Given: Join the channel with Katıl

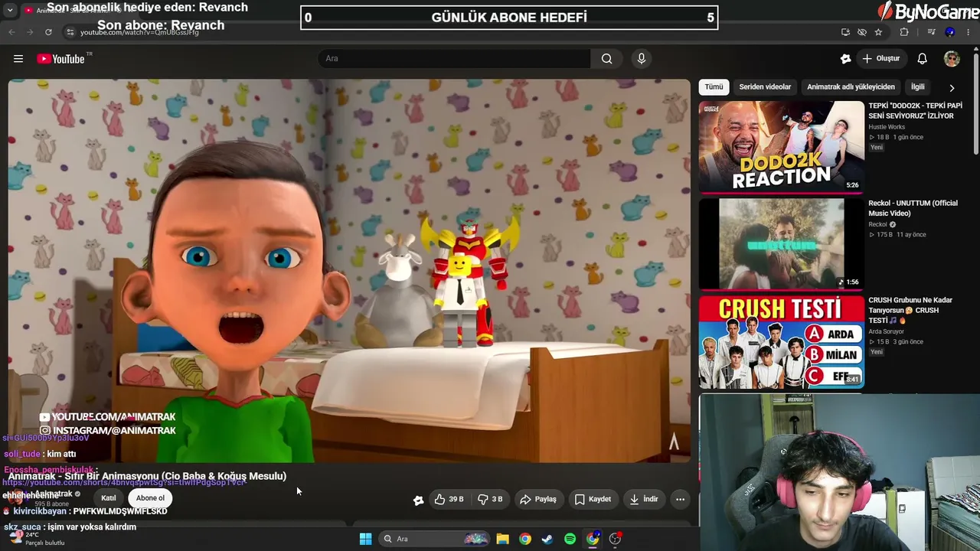Looking at the screenshot, I should 109,498.
